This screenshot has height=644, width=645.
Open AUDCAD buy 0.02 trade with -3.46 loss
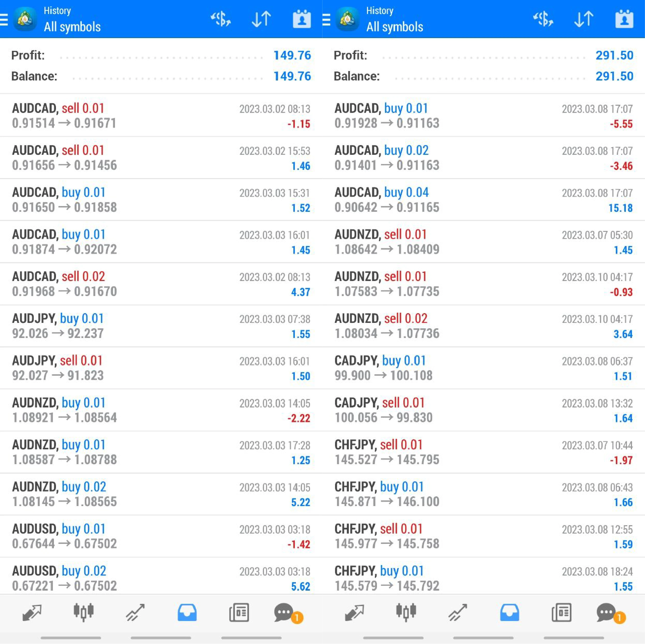(x=484, y=158)
